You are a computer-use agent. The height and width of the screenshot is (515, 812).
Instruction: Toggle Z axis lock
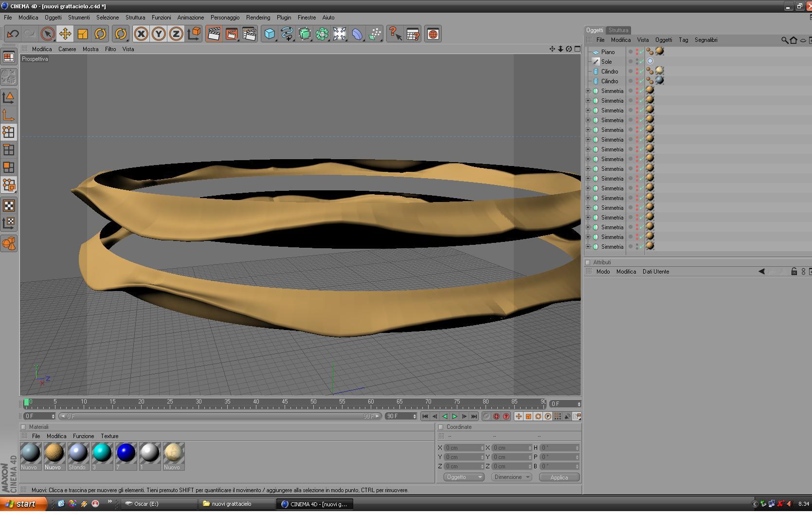[176, 34]
